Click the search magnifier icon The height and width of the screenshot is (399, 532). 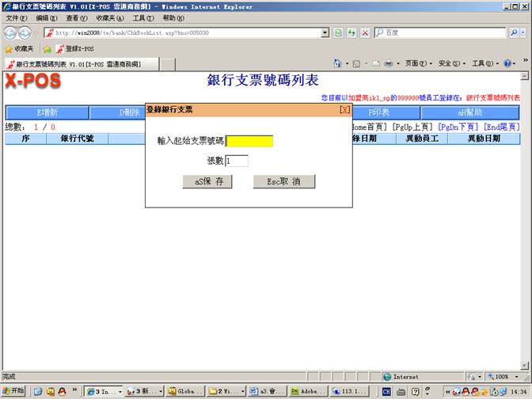512,32
